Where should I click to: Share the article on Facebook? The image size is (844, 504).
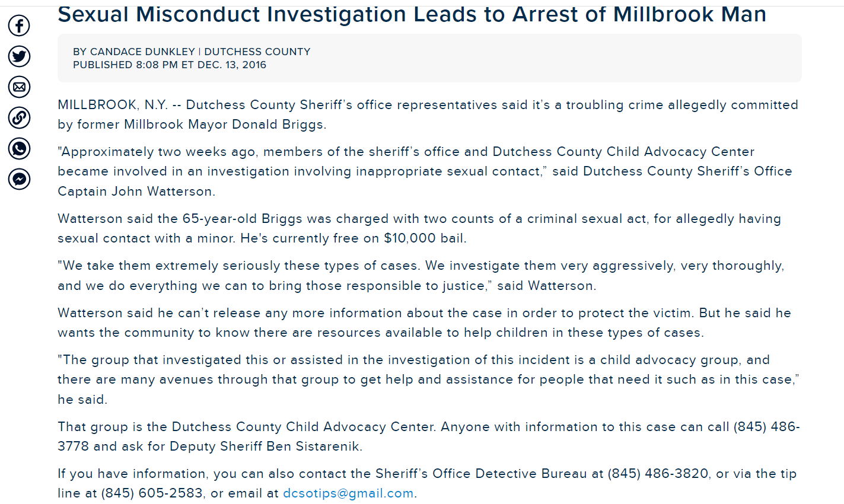pos(19,25)
